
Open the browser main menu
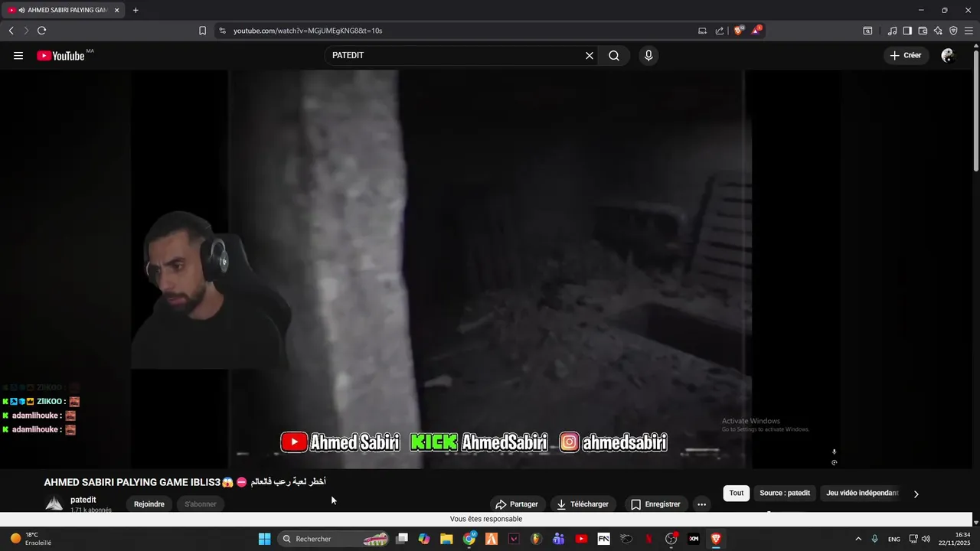(x=969, y=31)
